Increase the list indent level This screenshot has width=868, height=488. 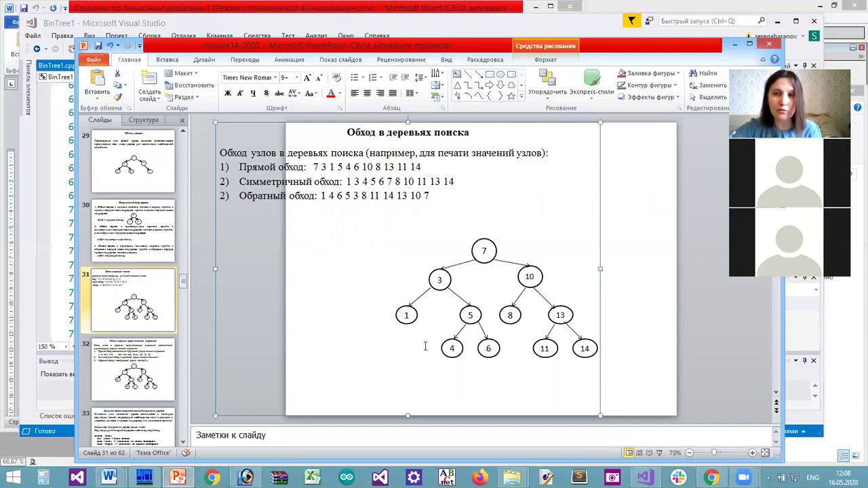(x=405, y=77)
